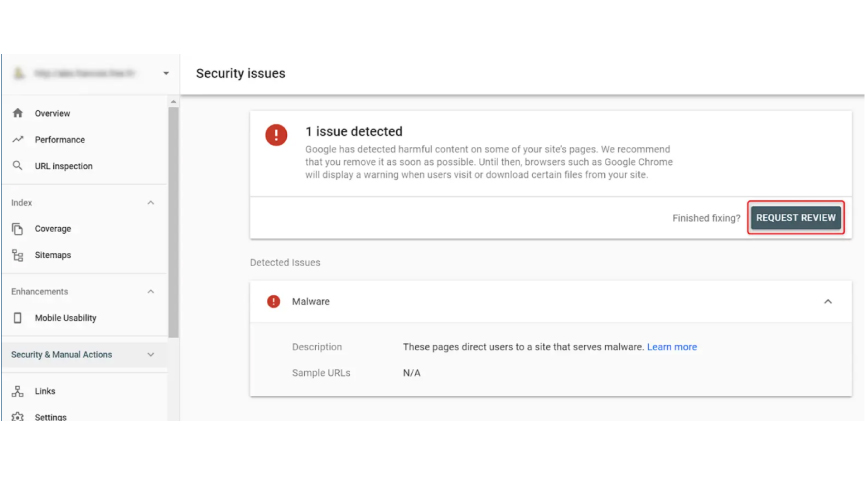Click the REQUEST REVIEW button
Screen dimensions: 866x488
click(796, 218)
